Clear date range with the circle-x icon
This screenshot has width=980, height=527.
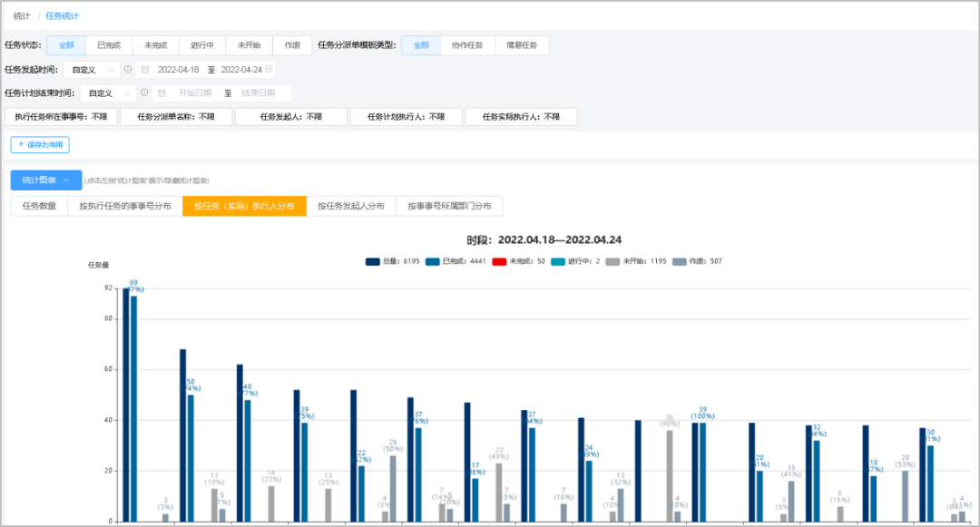pos(269,69)
